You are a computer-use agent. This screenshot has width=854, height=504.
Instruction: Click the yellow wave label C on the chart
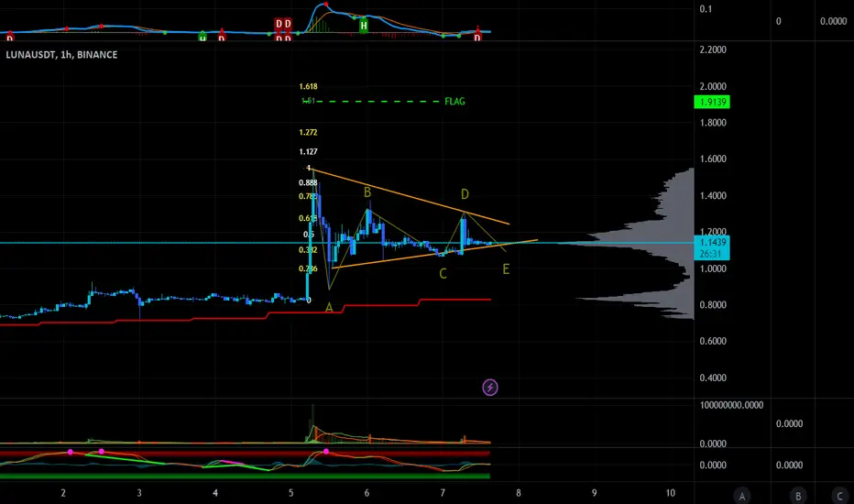[x=443, y=274]
